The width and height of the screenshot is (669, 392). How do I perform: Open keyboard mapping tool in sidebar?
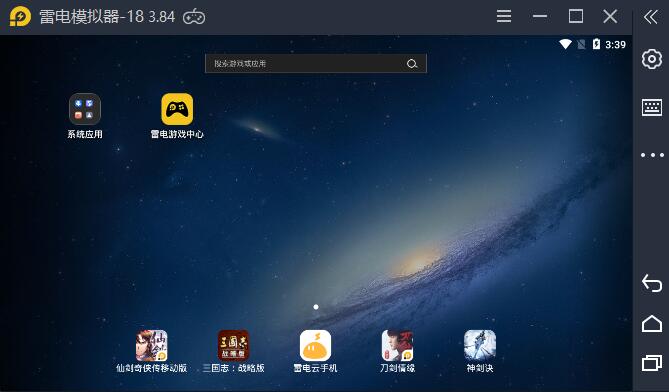click(652, 107)
